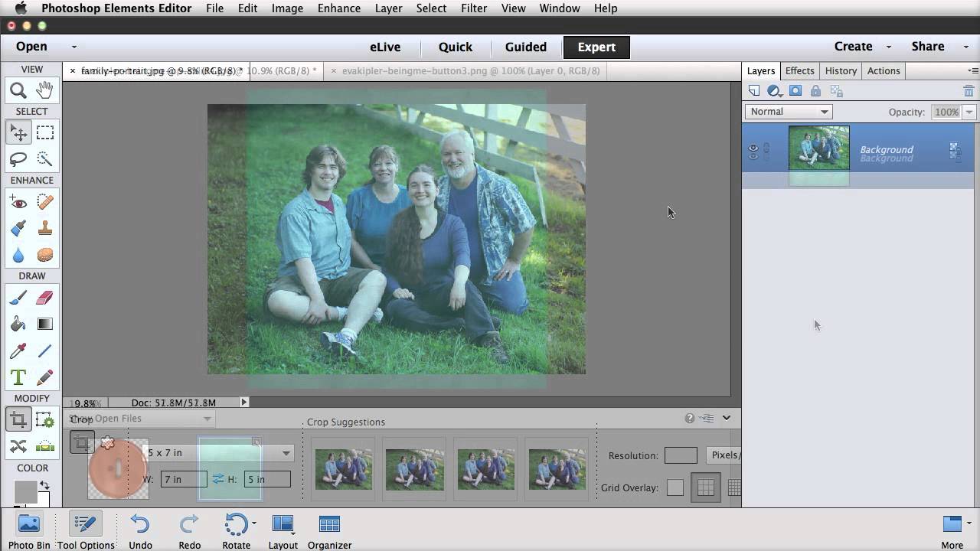Image resolution: width=980 pixels, height=551 pixels.
Task: Select the Straighten tool
Action: pos(44,446)
